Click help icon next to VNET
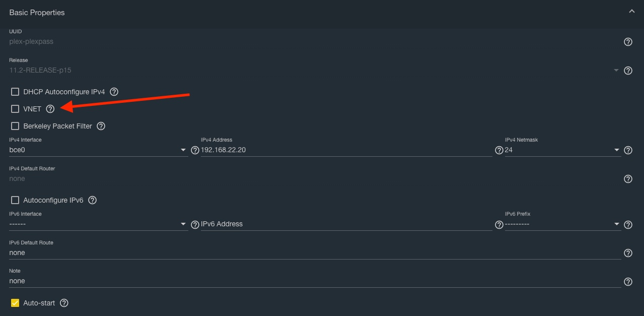The height and width of the screenshot is (316, 644). click(50, 109)
